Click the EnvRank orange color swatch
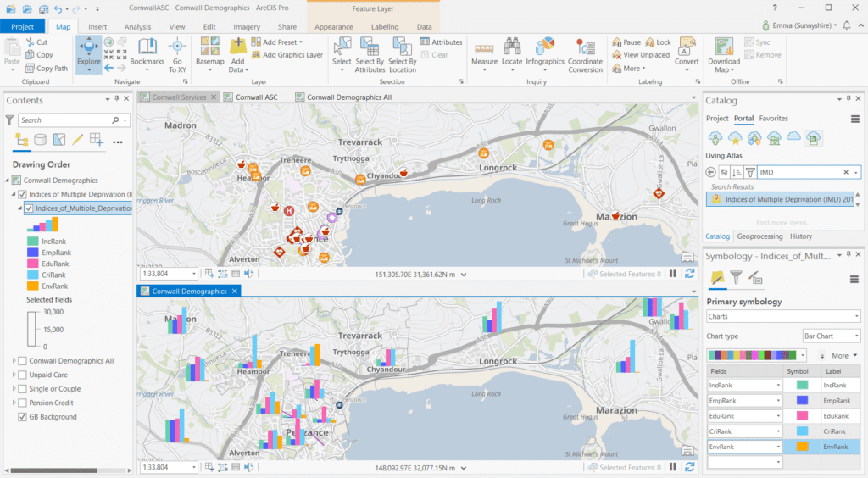The height and width of the screenshot is (478, 868). click(802, 447)
